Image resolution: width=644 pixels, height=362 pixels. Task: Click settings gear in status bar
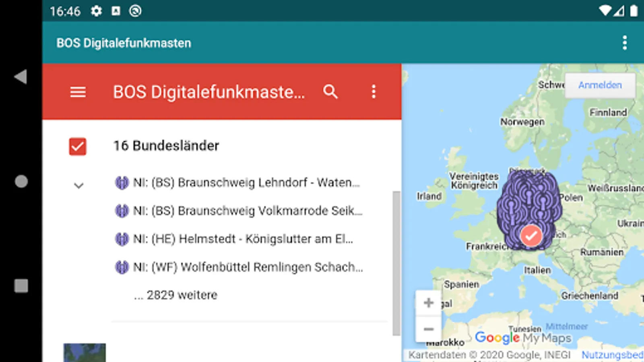point(96,11)
